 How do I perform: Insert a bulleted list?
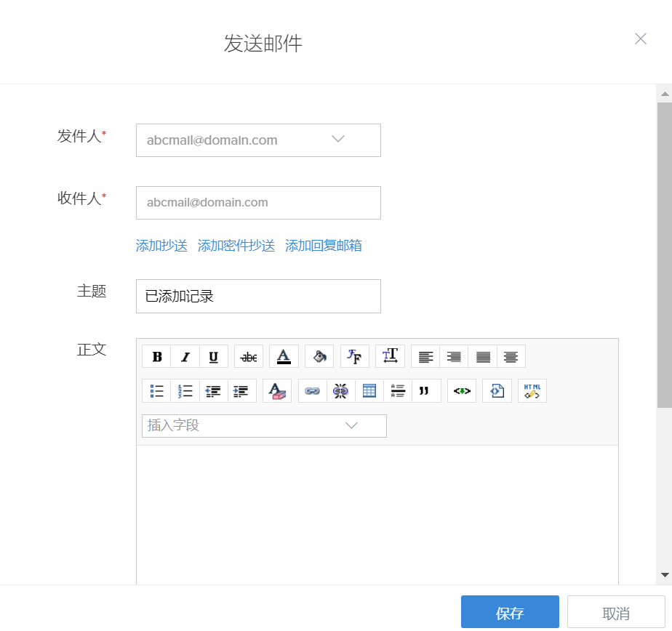[156, 391]
